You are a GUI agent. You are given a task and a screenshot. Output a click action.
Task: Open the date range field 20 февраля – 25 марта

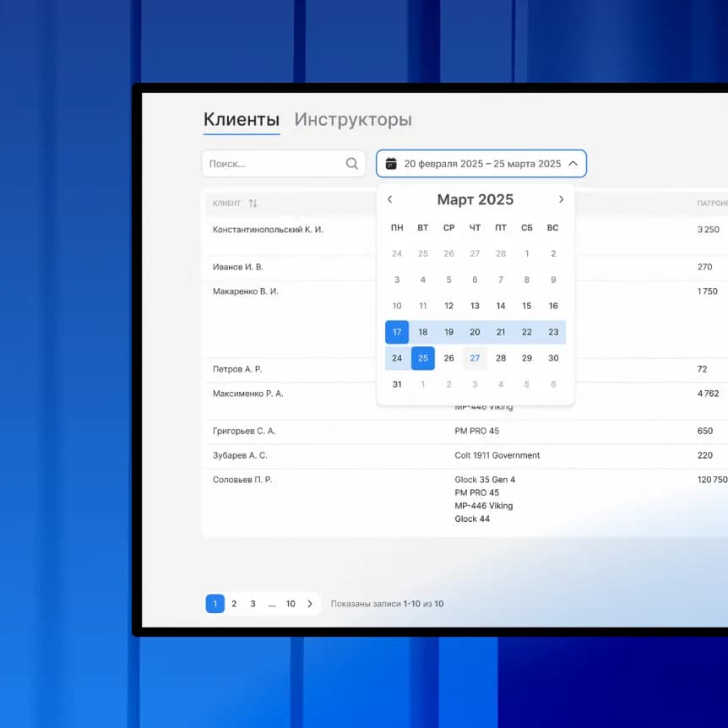click(481, 164)
